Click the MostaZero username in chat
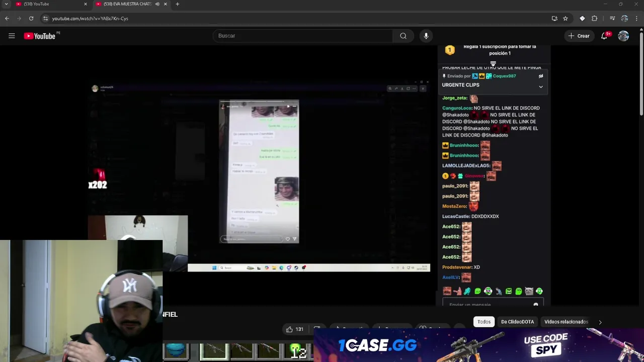The image size is (644, 362). 454,206
